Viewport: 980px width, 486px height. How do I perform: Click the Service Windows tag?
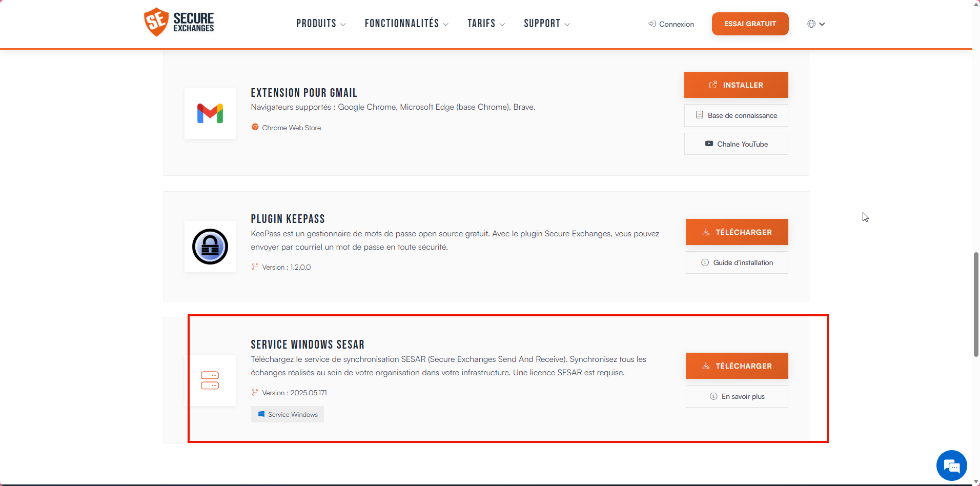point(288,414)
